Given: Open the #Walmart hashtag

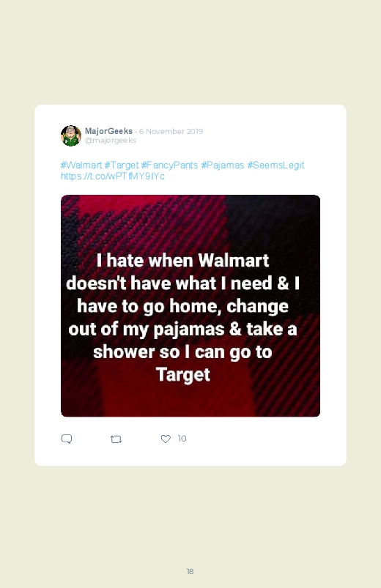Looking at the screenshot, I should click(x=81, y=165).
